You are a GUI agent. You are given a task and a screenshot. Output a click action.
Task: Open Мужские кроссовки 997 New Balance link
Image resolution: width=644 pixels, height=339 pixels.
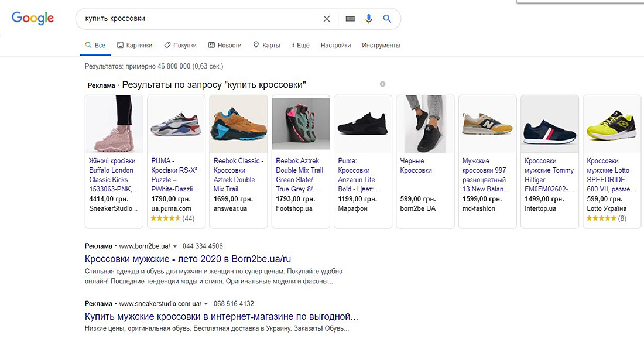click(x=486, y=175)
